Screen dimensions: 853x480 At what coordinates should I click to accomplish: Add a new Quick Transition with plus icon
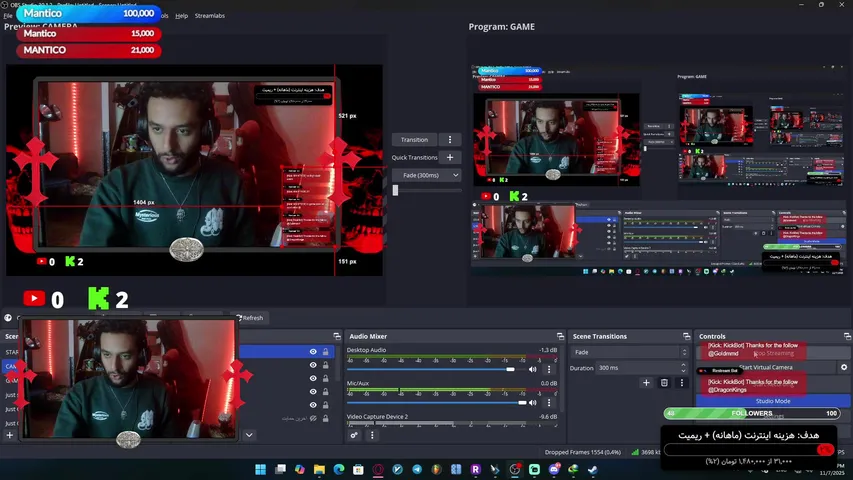click(x=450, y=157)
